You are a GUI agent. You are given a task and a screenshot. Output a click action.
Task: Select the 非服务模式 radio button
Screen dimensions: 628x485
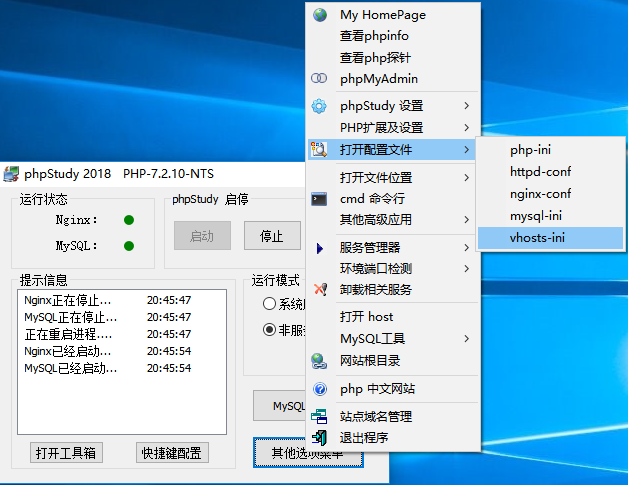[x=270, y=330]
